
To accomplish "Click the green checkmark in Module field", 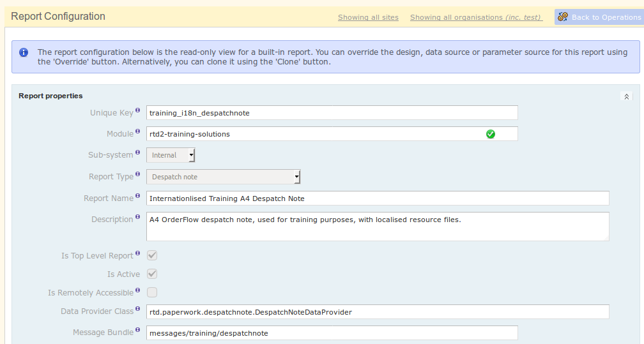I will coord(491,134).
